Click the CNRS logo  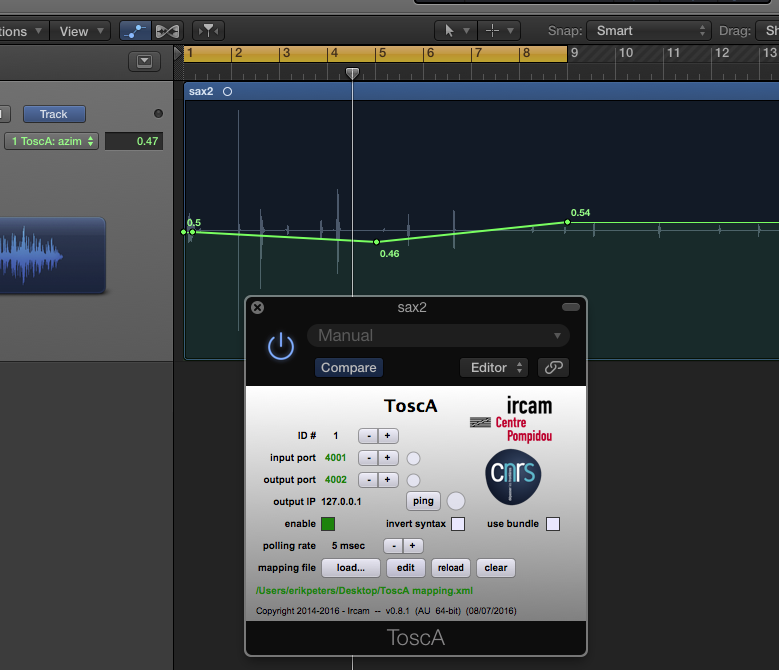tap(513, 476)
